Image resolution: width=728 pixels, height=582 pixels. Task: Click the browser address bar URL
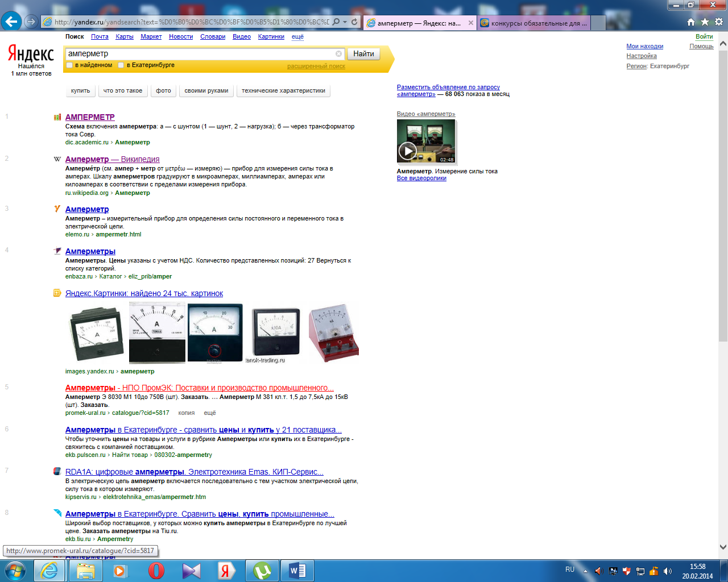tap(192, 22)
